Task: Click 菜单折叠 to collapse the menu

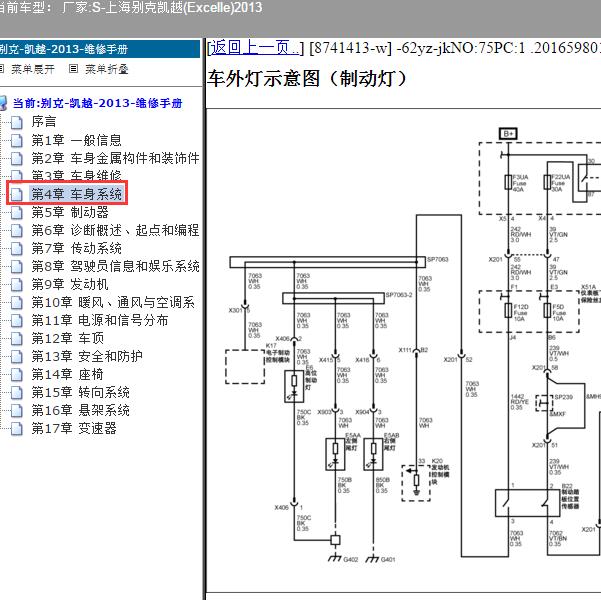Action: [x=107, y=69]
